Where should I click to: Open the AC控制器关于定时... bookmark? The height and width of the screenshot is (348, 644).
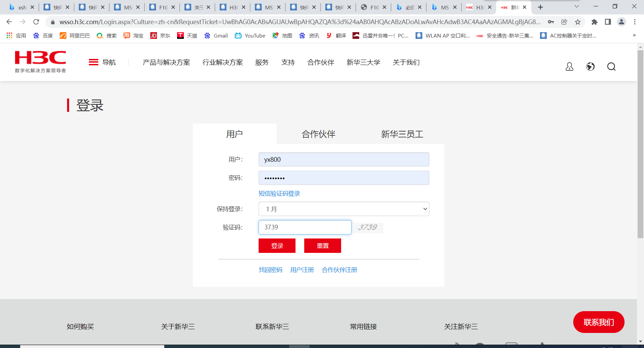click(568, 36)
